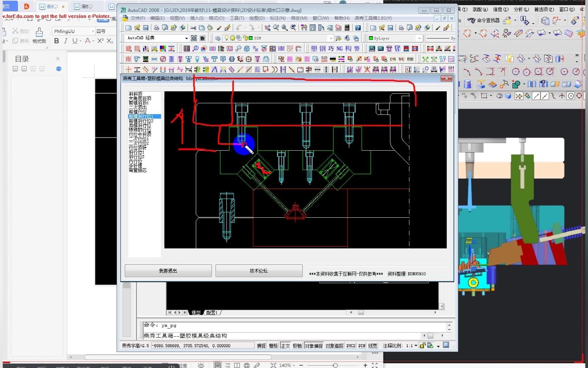Toggle the 栅格 grid display
The height and width of the screenshot is (368, 588).
click(x=273, y=346)
